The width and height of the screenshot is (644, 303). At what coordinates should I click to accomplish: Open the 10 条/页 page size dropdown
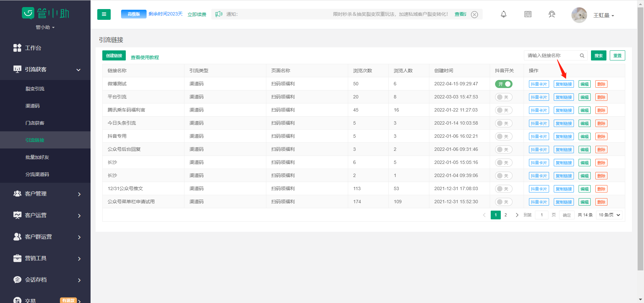click(x=609, y=215)
